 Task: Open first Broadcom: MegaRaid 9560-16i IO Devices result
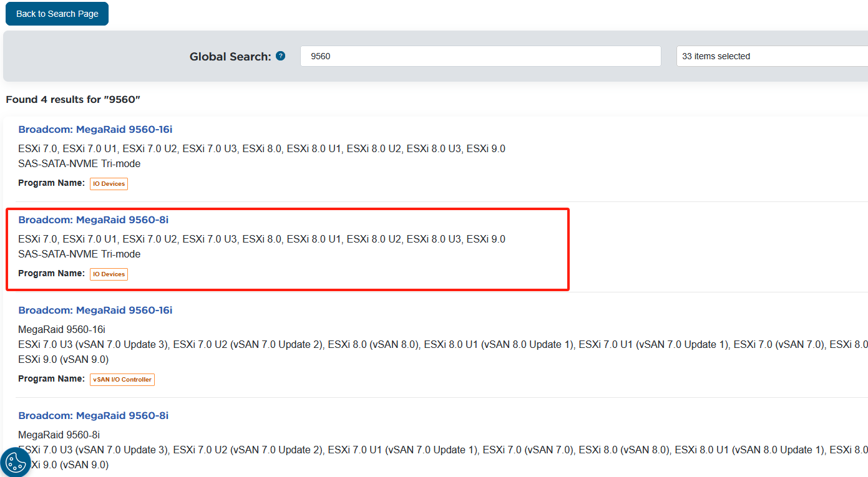(x=95, y=130)
